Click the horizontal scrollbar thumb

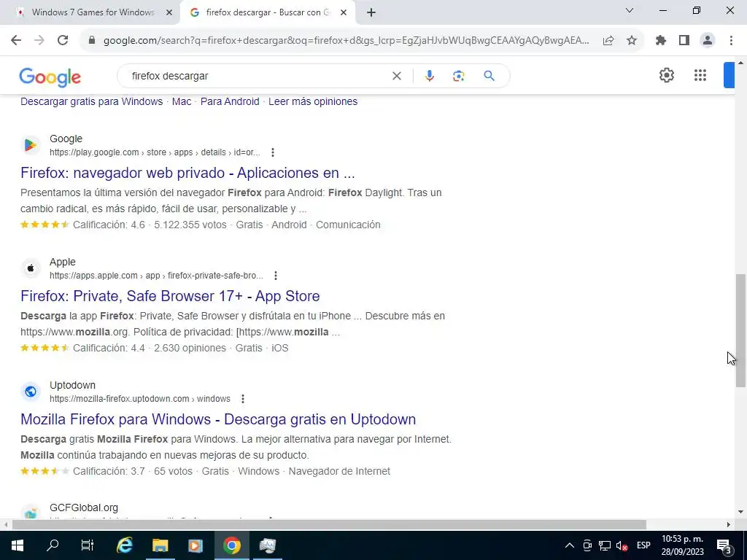(x=329, y=525)
